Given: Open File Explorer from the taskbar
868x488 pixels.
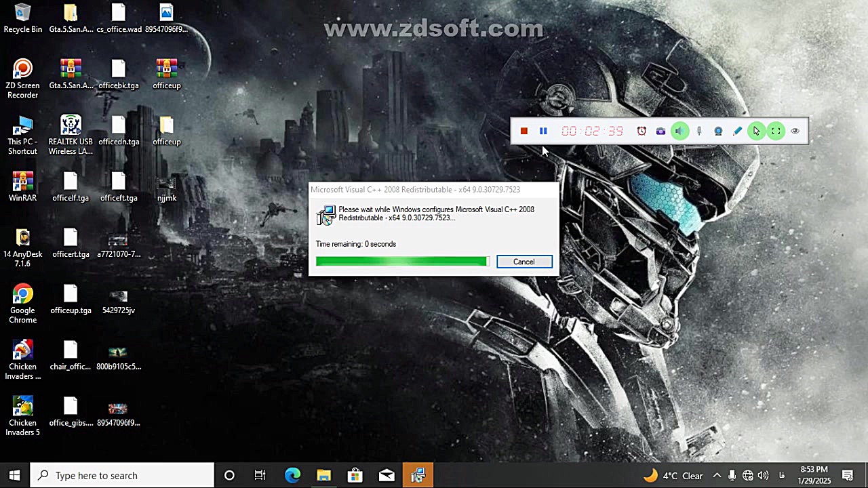Looking at the screenshot, I should click(x=323, y=475).
